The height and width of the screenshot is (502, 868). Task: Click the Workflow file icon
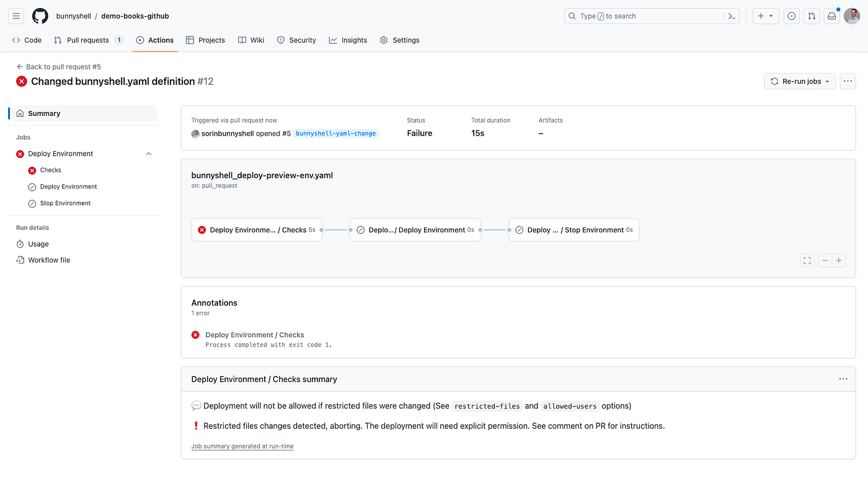(20, 260)
